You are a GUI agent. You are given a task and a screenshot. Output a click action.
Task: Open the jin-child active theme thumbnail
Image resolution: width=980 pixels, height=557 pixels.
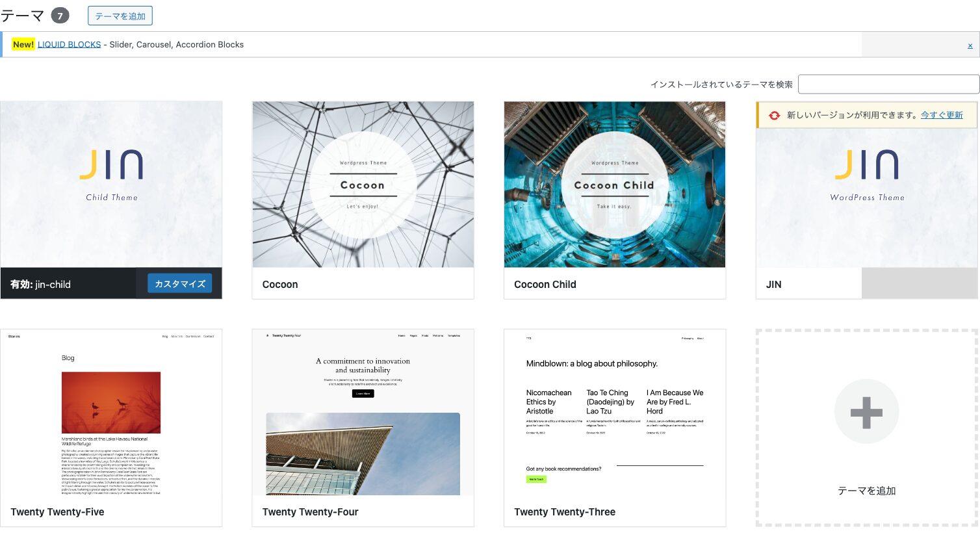[111, 185]
